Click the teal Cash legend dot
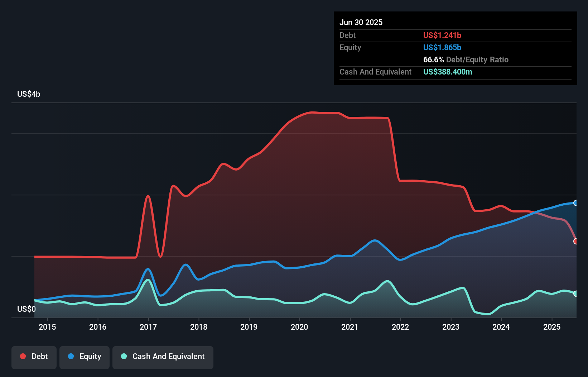This screenshot has width=588, height=377. click(124, 356)
